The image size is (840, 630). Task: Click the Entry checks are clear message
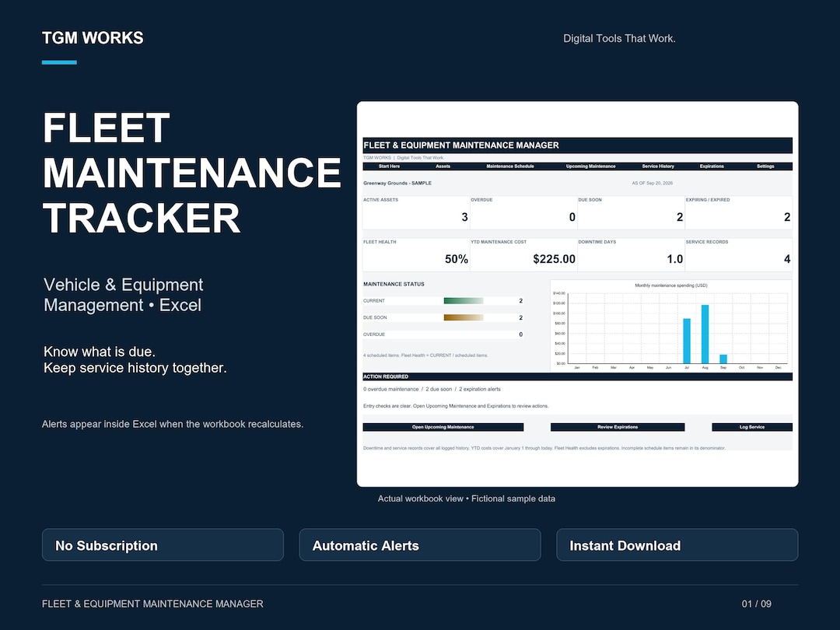click(456, 406)
